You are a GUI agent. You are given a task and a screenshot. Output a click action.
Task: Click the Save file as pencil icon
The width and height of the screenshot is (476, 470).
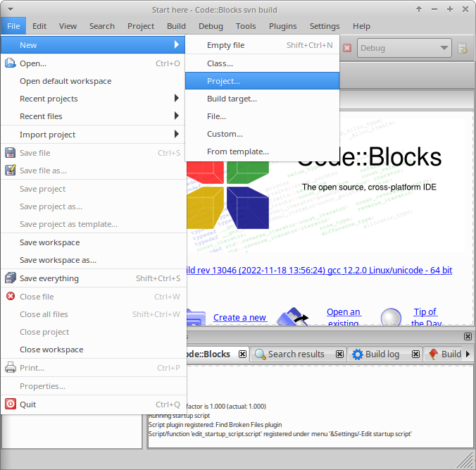(11, 171)
